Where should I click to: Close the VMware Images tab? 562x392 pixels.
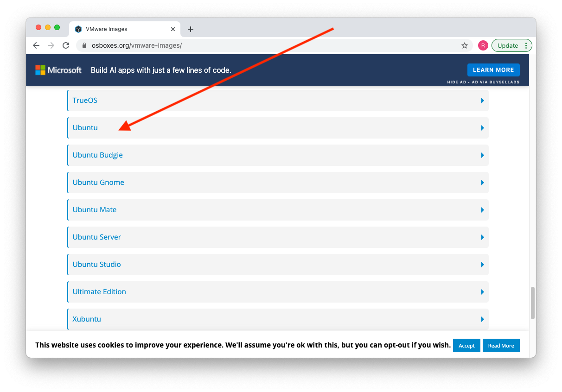(x=173, y=29)
